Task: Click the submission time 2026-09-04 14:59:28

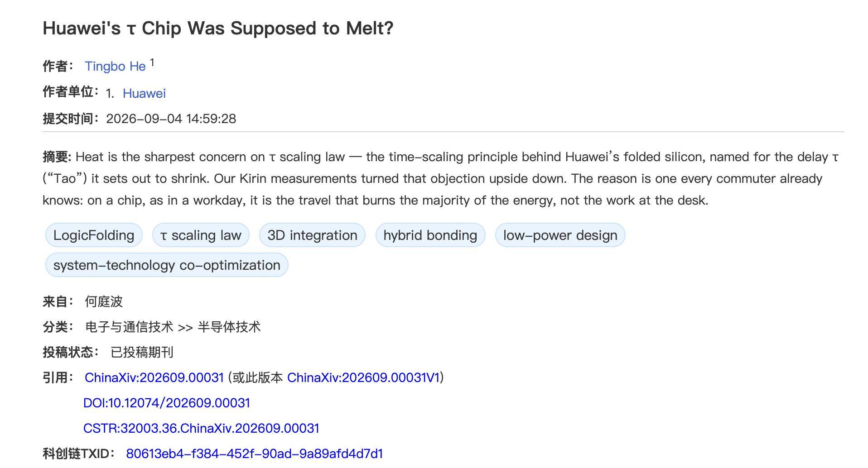Action: pyautogui.click(x=171, y=119)
